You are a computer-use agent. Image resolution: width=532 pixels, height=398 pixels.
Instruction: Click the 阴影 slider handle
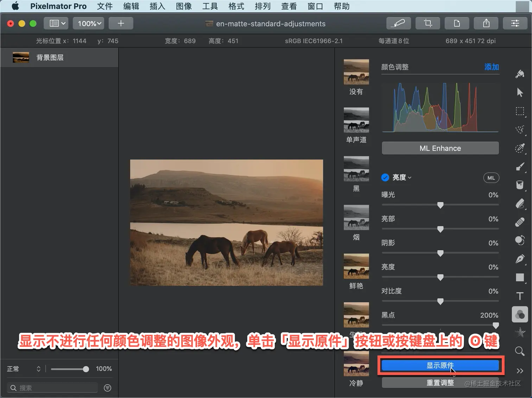click(x=440, y=253)
